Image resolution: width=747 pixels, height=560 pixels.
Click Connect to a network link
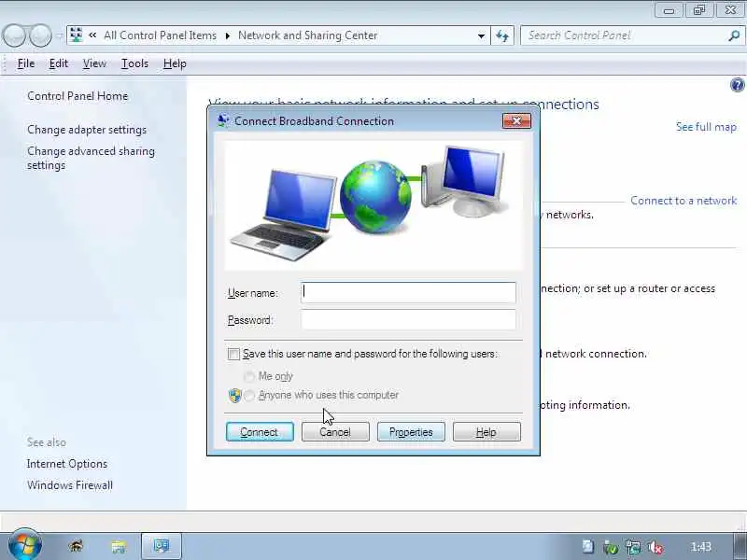[x=684, y=201]
